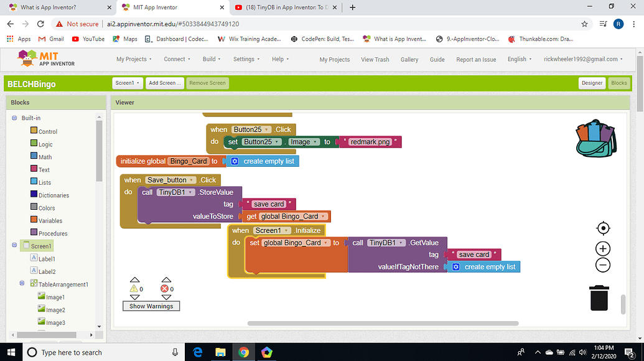Viewport: 644px width, 361px height.
Task: Switch to Designer view
Action: pos(592,83)
